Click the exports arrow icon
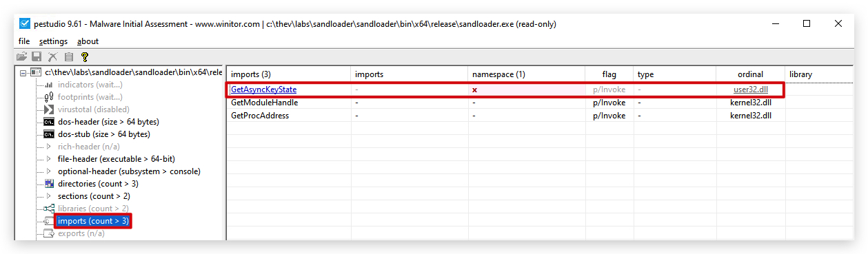 click(48, 233)
